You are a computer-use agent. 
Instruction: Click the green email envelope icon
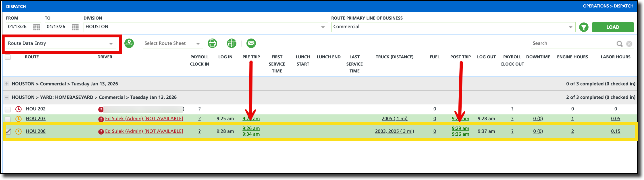[x=251, y=43]
